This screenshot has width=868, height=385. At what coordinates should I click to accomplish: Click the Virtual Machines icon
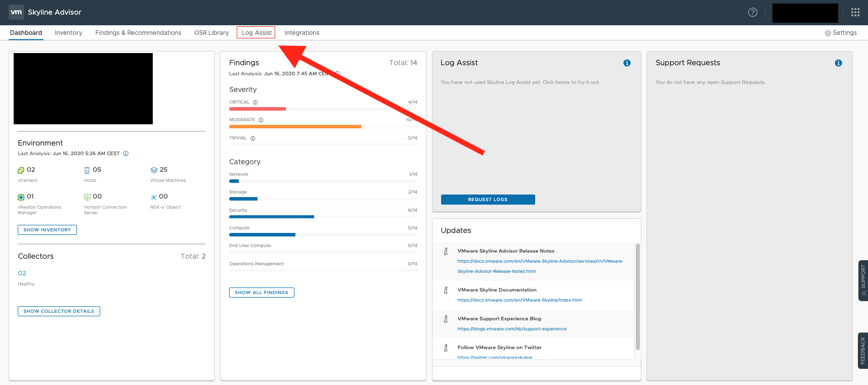[x=154, y=170]
